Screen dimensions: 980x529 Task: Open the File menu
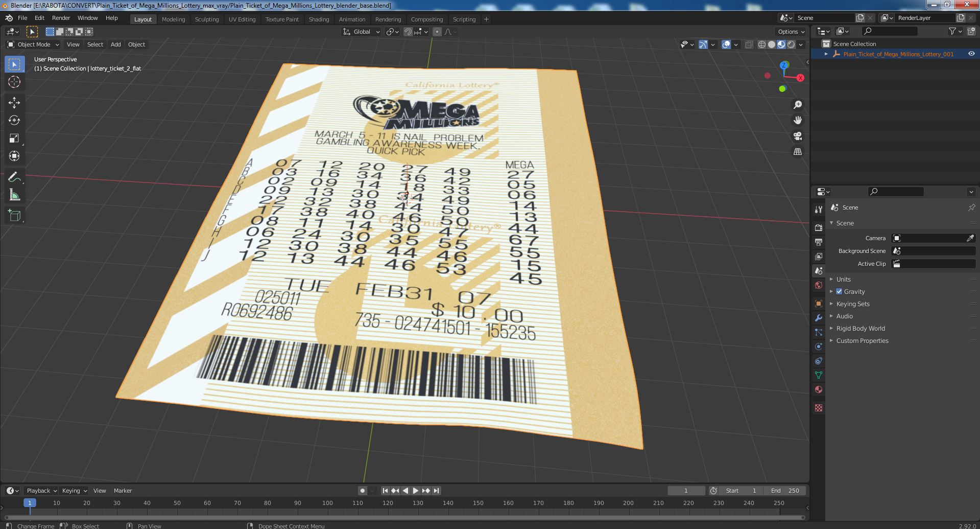(x=22, y=18)
